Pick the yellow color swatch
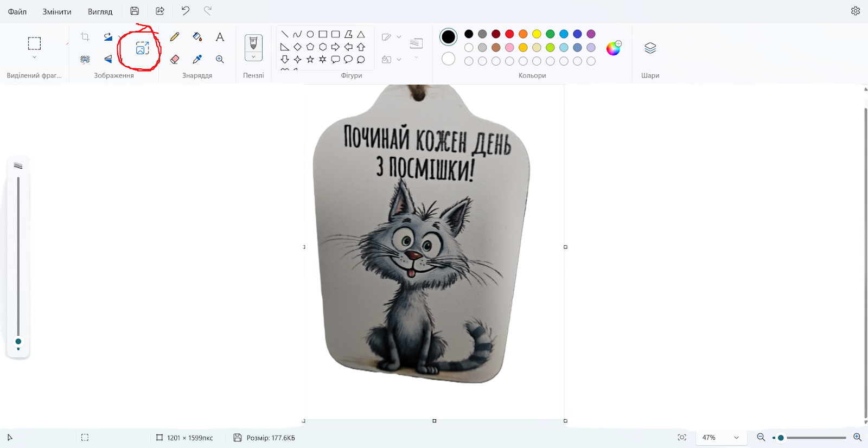 coord(537,34)
